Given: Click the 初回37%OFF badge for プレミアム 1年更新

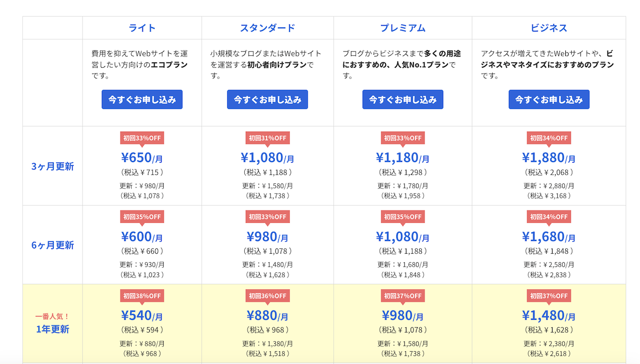Looking at the screenshot, I should pyautogui.click(x=403, y=296).
